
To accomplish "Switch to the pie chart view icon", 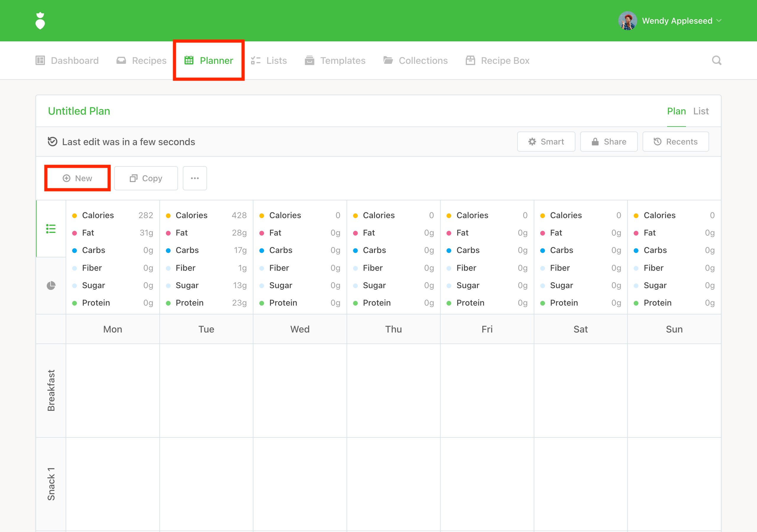I will point(51,286).
